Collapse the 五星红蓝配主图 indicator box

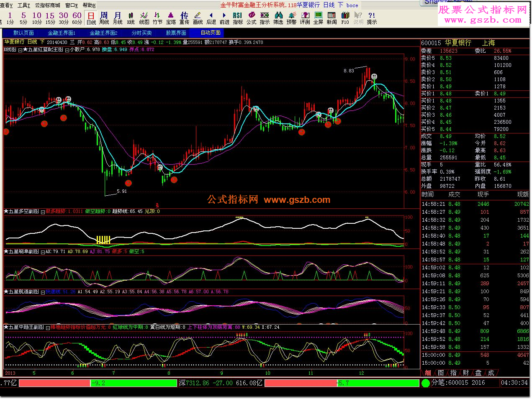[x=20, y=50]
